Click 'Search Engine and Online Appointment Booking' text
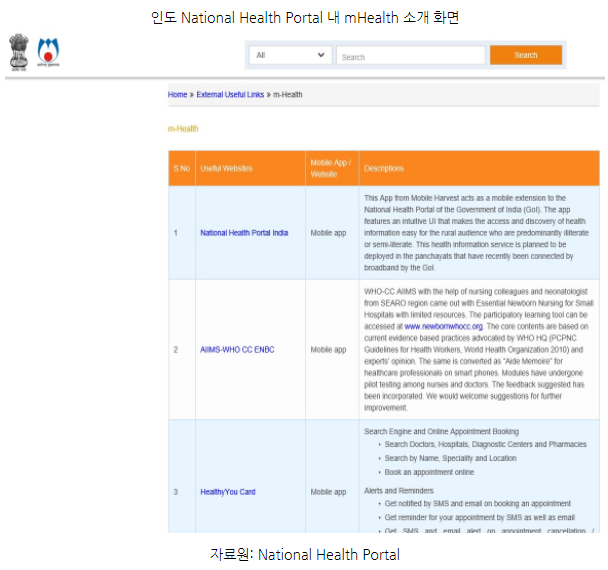 pyautogui.click(x=441, y=431)
